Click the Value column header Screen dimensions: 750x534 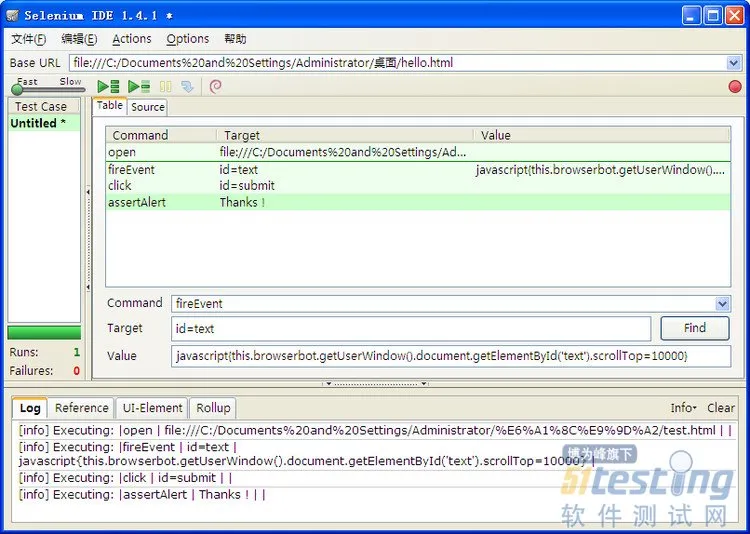click(x=602, y=135)
